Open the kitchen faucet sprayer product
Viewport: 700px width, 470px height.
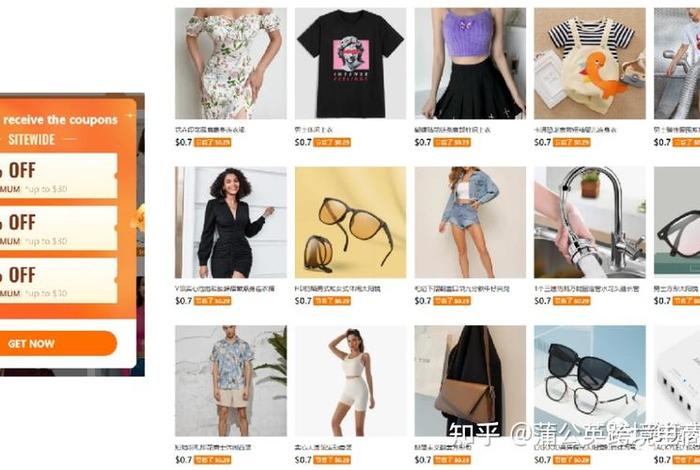(x=590, y=222)
